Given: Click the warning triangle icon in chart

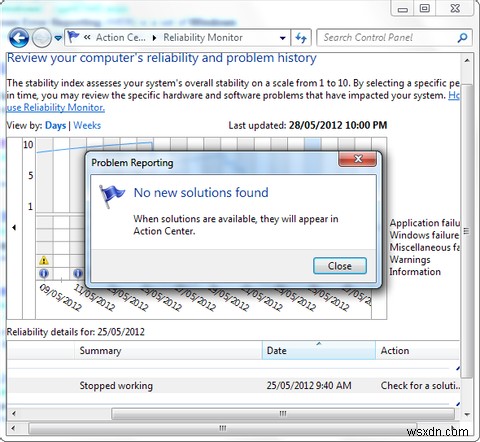Looking at the screenshot, I should click(44, 260).
